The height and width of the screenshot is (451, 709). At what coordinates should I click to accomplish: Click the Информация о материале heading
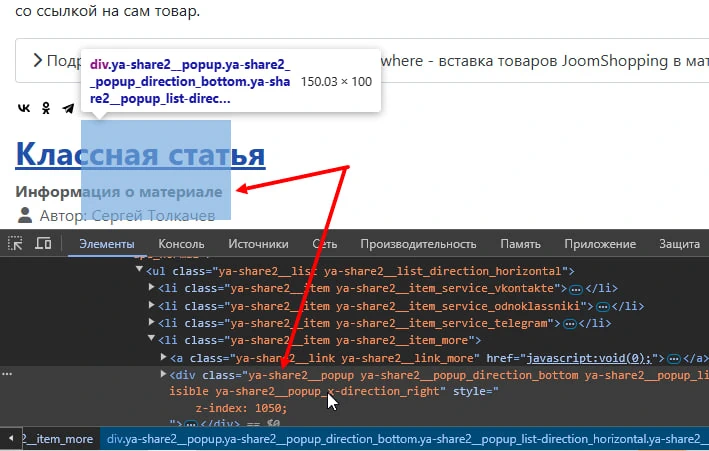click(119, 192)
